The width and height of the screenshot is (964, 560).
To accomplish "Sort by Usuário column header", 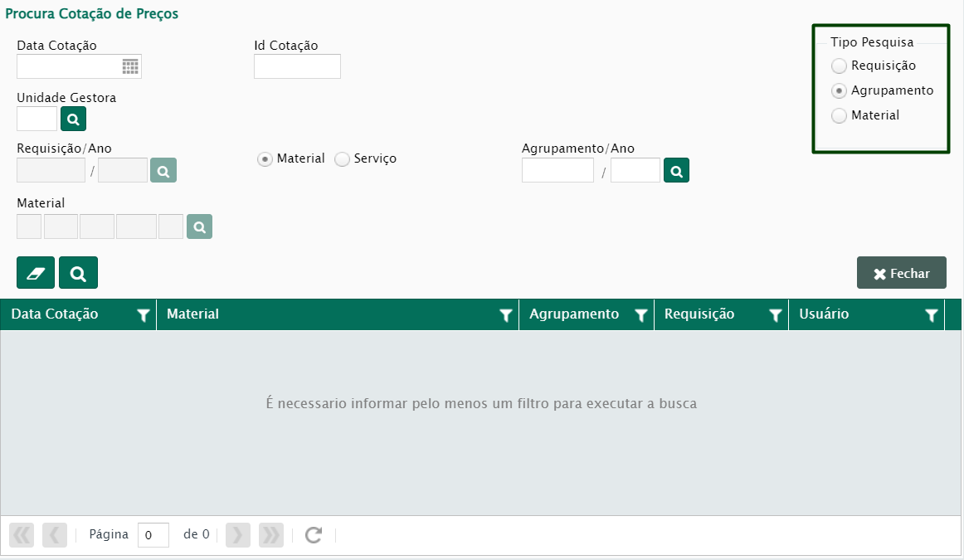I will pyautogui.click(x=824, y=314).
